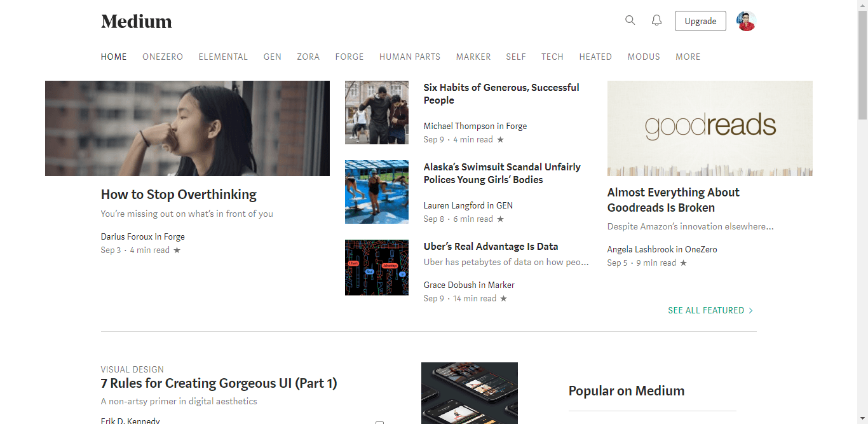868x424 pixels.
Task: Visit author Angela Lashbrook's profile
Action: click(641, 250)
